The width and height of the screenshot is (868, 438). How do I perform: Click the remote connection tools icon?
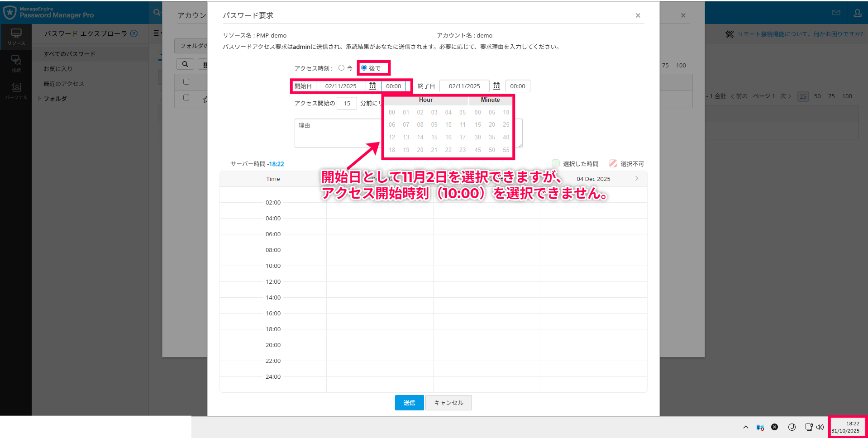pyautogui.click(x=730, y=34)
